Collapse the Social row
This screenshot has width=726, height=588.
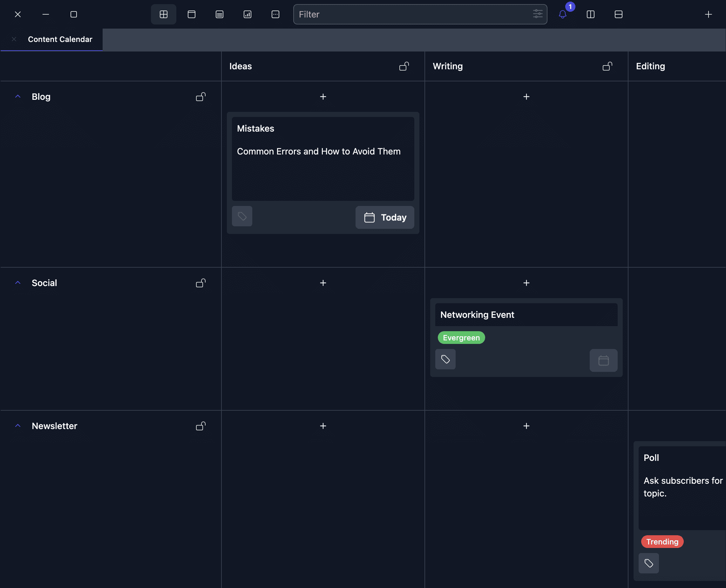[x=18, y=283]
